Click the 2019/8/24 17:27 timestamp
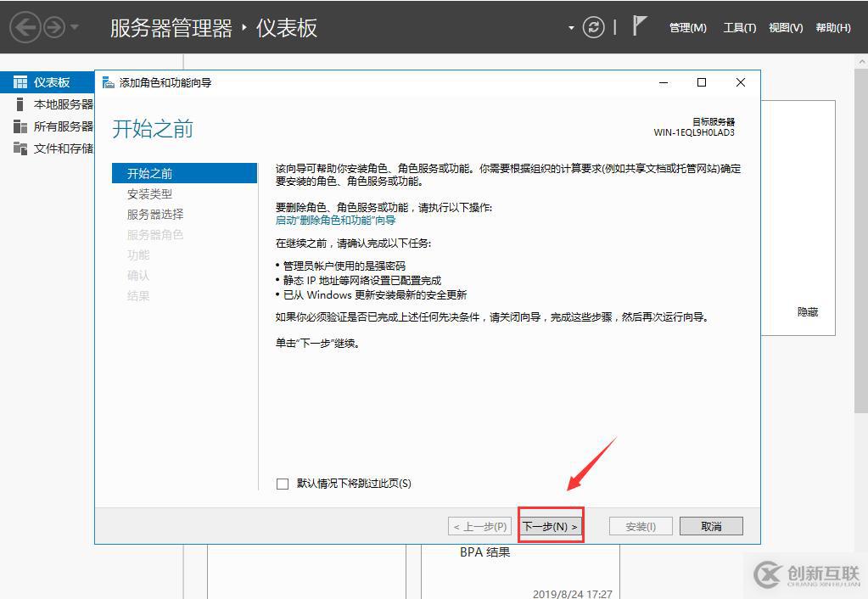Screen dimensions: 868x599 click(x=573, y=594)
